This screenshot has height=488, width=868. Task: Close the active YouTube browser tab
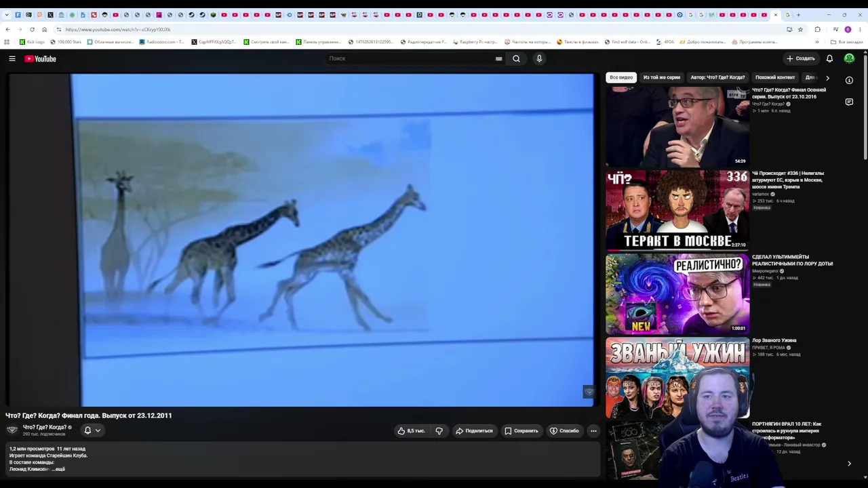tap(776, 15)
